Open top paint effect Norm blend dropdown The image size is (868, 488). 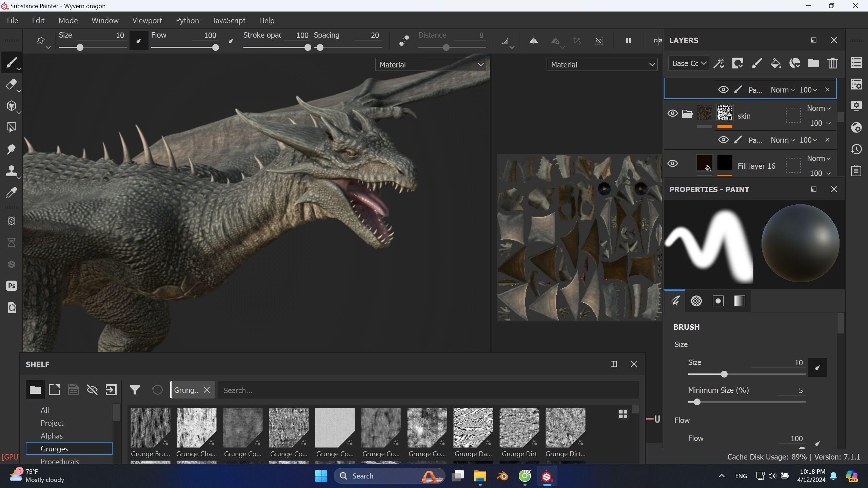click(782, 90)
